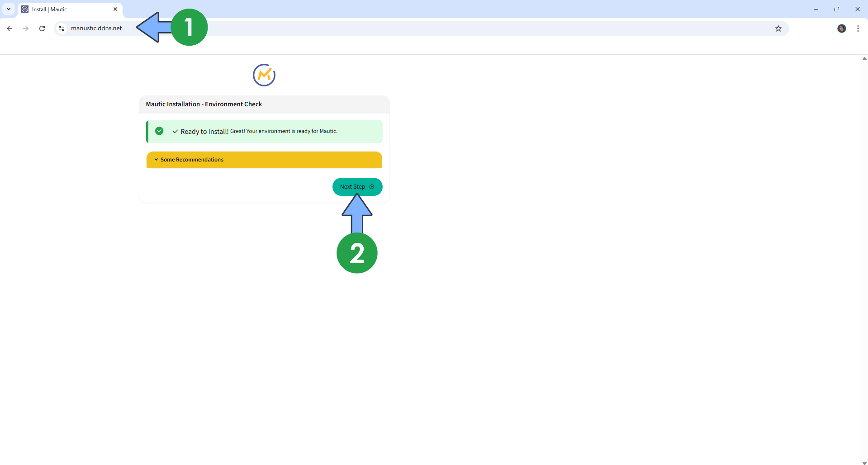Click the scrollbar up arrow
The width and height of the screenshot is (868, 465).
point(864,59)
